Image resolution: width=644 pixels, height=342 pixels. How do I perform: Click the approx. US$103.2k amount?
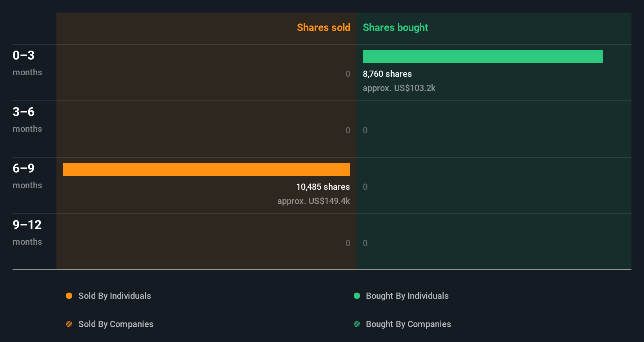(x=399, y=88)
